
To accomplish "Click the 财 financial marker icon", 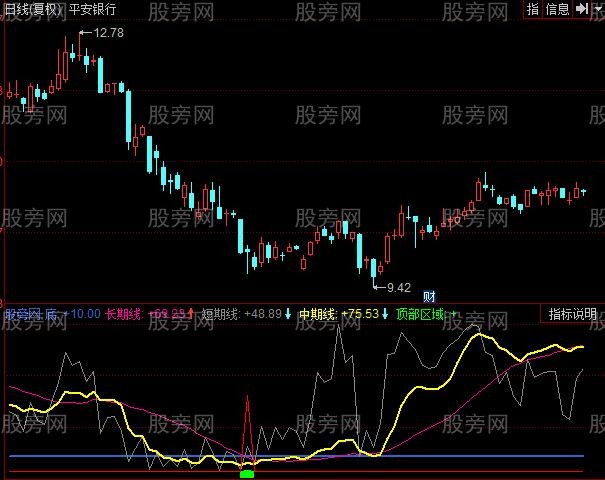I will (430, 296).
